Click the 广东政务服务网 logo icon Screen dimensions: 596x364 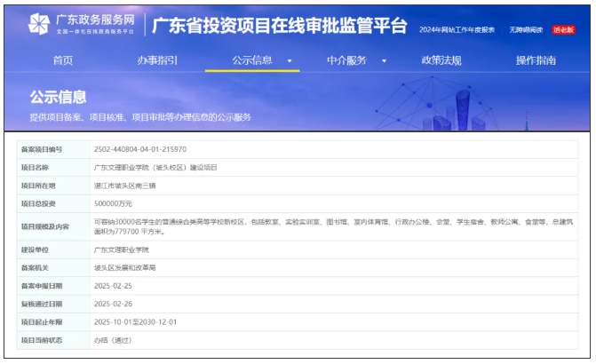[39, 24]
